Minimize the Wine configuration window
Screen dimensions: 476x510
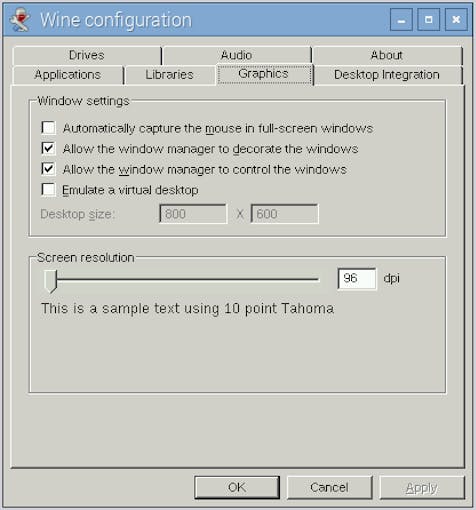401,20
